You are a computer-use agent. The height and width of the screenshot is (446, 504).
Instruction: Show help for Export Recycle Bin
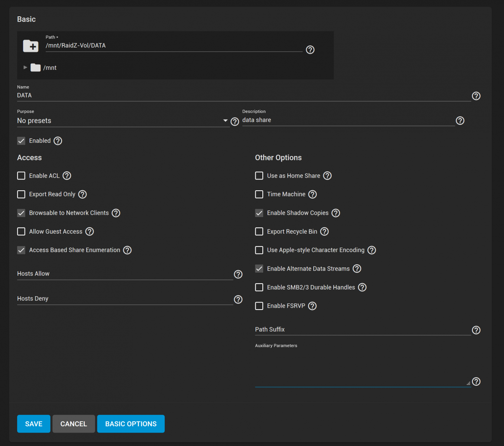coord(324,232)
